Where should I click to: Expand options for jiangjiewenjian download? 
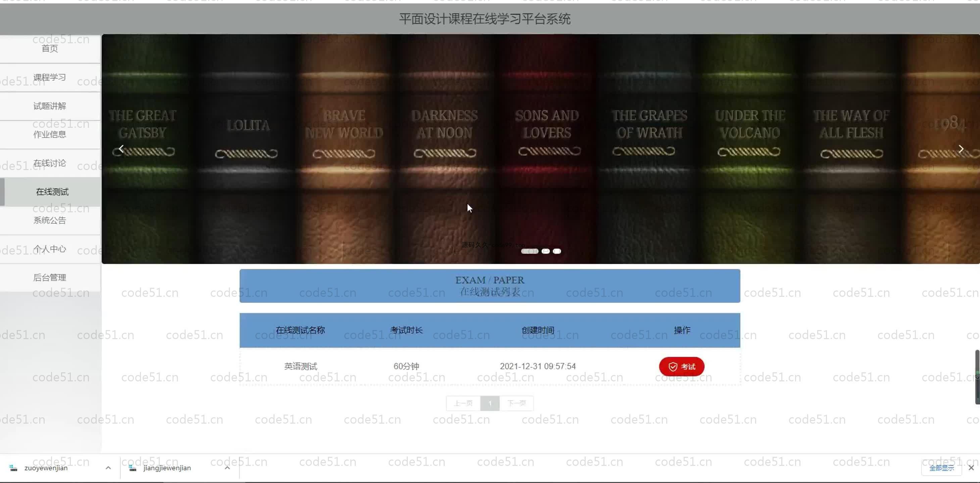227,468
